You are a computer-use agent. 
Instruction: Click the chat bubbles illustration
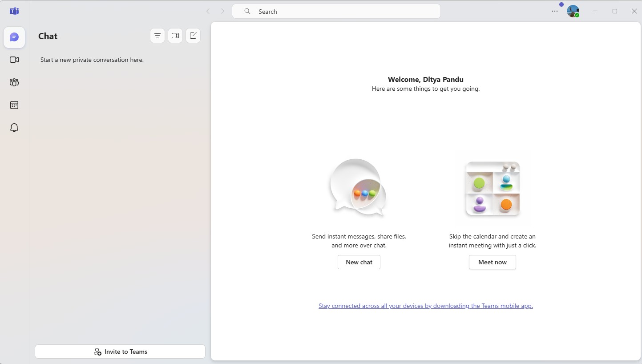point(358,187)
